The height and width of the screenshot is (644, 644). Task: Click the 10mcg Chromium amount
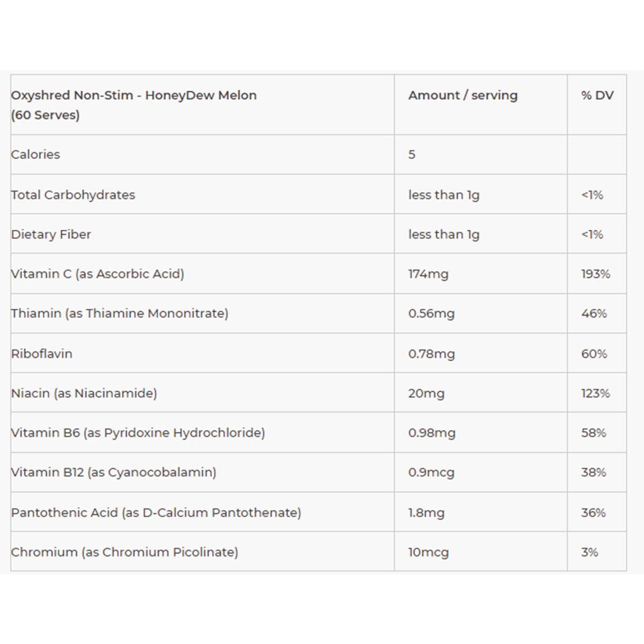[428, 552]
